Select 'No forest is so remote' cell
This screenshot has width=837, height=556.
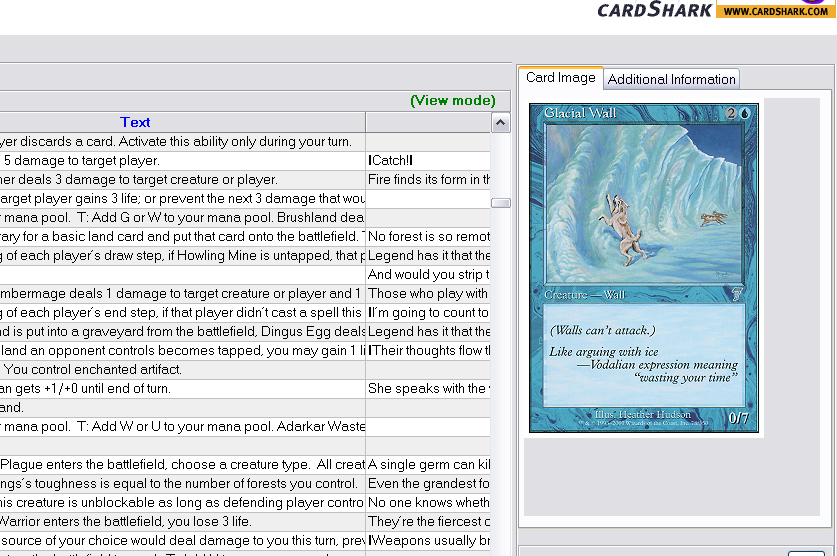click(428, 236)
